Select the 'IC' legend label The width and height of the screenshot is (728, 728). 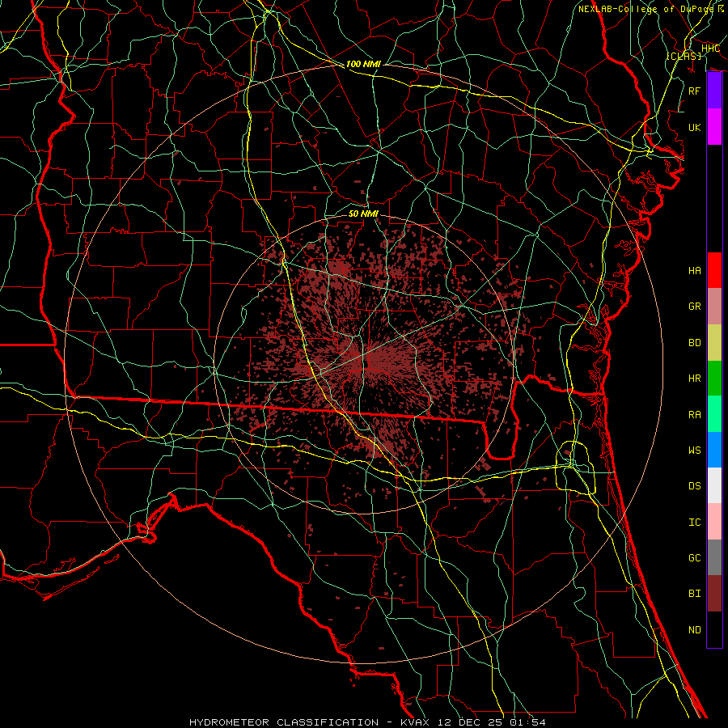coord(695,523)
